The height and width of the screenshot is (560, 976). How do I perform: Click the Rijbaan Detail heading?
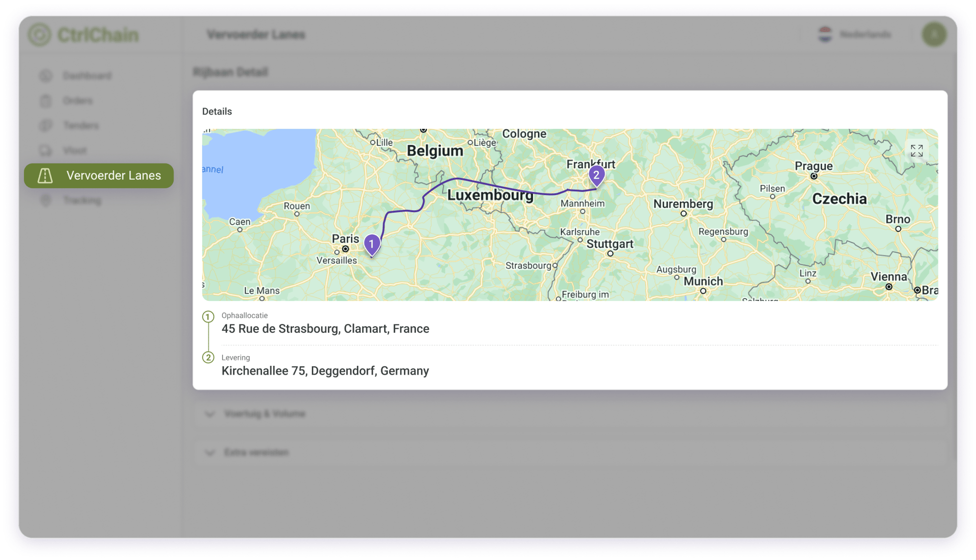click(x=230, y=72)
